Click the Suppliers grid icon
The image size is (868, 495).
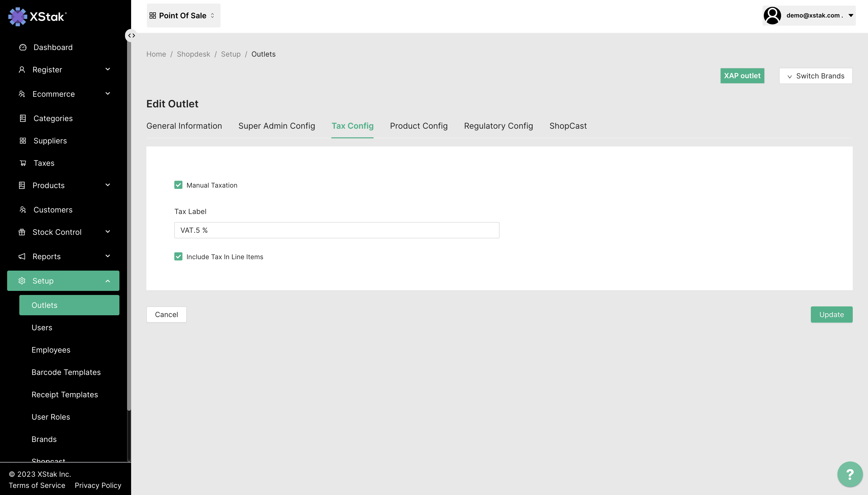click(x=23, y=141)
